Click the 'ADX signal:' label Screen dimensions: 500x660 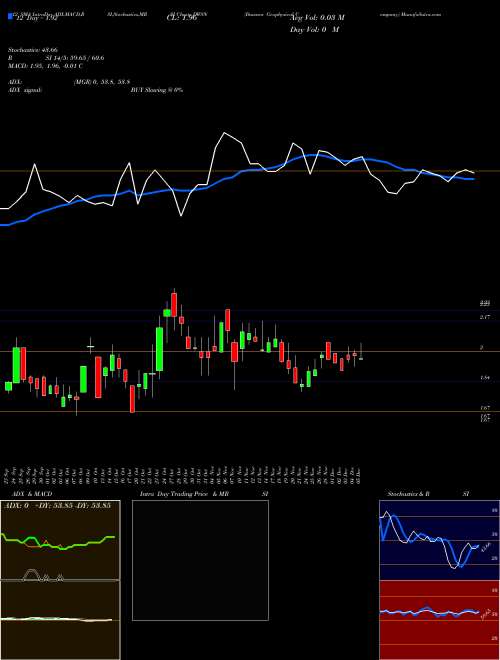(x=25, y=90)
